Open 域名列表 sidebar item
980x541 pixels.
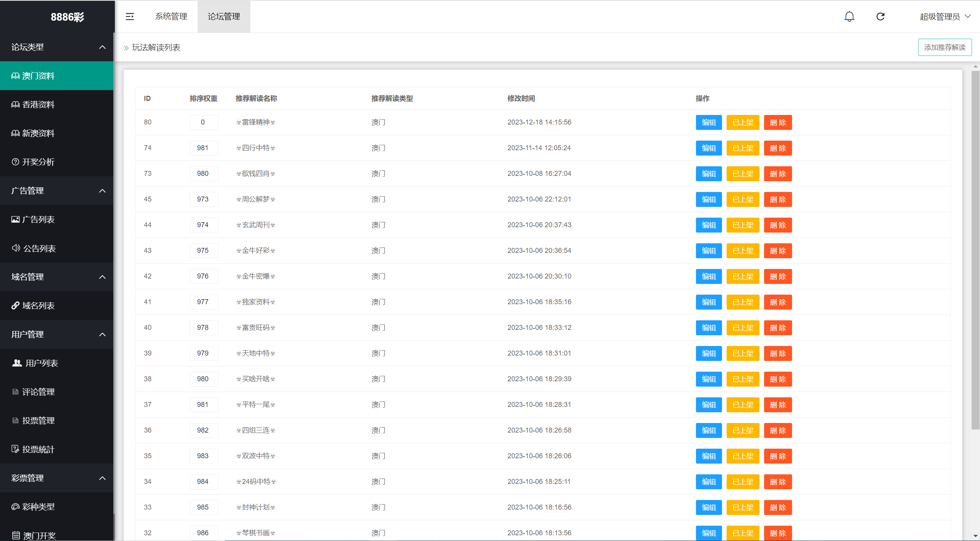(x=38, y=306)
